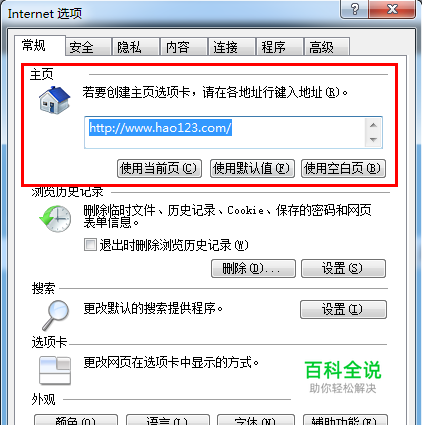Click the 使用空白页 button
The image size is (422, 425).
tap(343, 168)
